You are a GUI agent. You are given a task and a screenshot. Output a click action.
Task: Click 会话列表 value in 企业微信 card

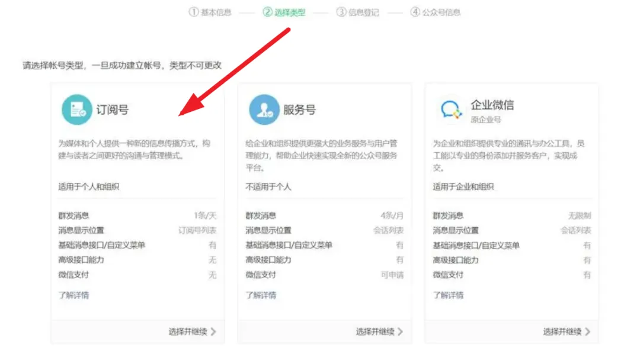click(575, 230)
